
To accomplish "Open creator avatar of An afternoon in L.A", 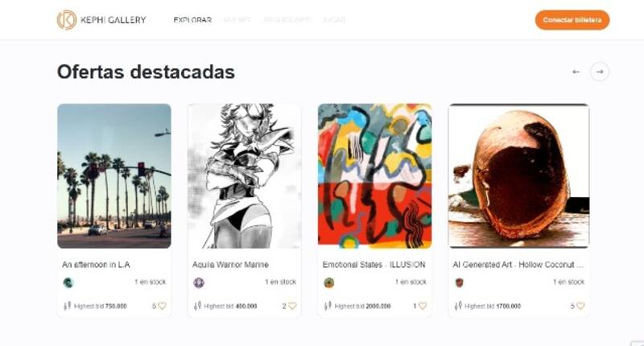I will click(x=68, y=282).
